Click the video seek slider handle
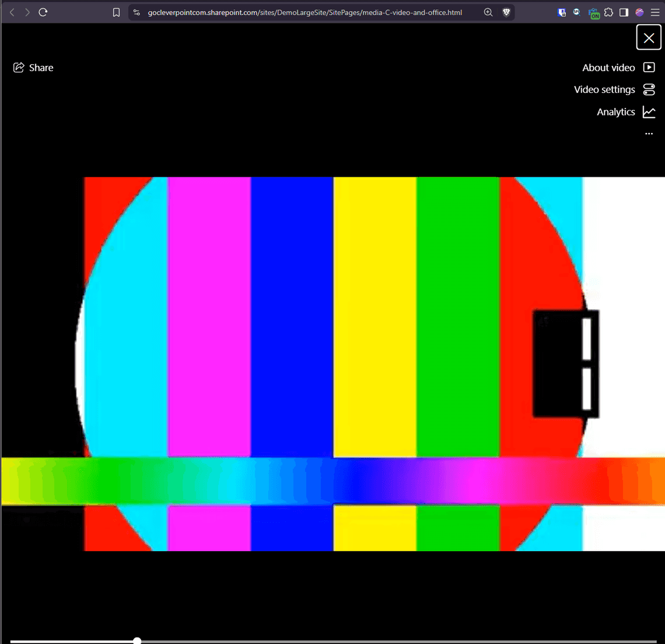The width and height of the screenshot is (665, 644). 137,640
